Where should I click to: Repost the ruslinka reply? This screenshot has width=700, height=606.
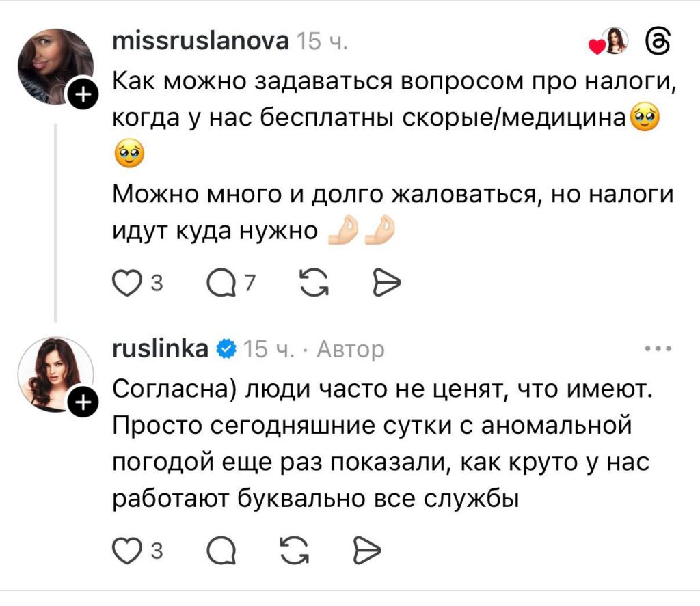295,549
